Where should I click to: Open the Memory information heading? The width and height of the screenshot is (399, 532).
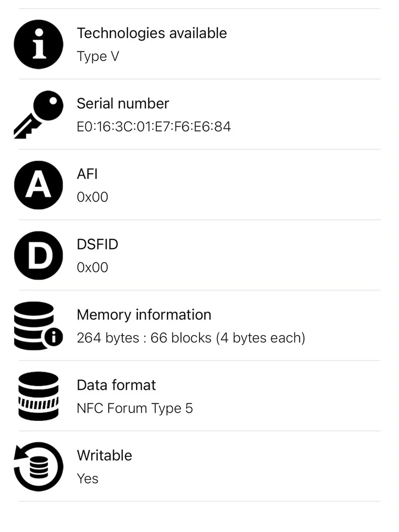click(x=144, y=314)
